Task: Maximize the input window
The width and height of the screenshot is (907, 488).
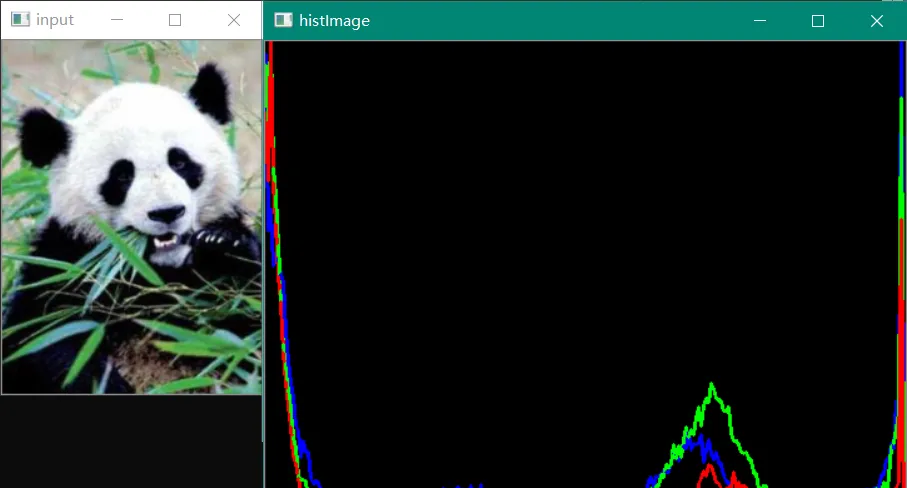Action: pyautogui.click(x=175, y=20)
